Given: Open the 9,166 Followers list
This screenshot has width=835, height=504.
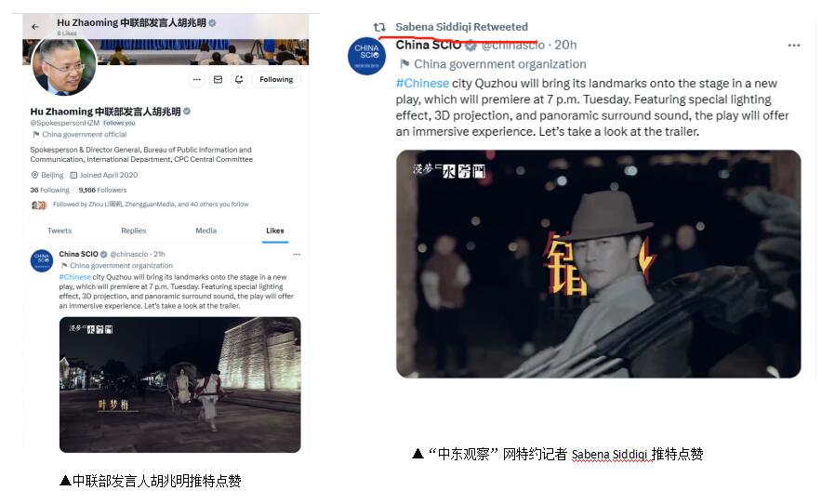Looking at the screenshot, I should (102, 191).
